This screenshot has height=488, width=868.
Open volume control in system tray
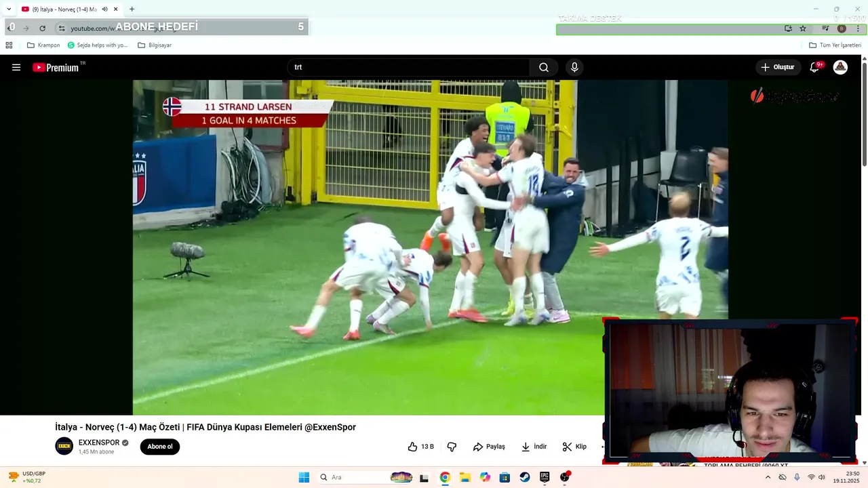(822, 477)
